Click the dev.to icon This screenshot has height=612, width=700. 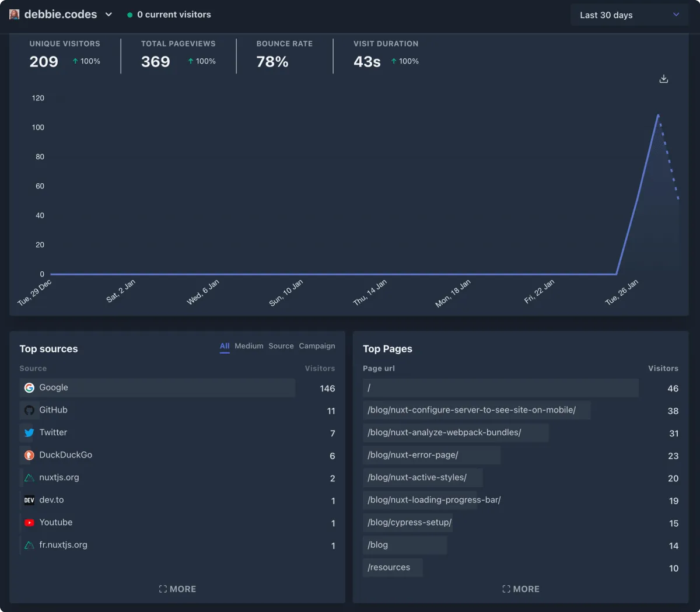(x=29, y=500)
